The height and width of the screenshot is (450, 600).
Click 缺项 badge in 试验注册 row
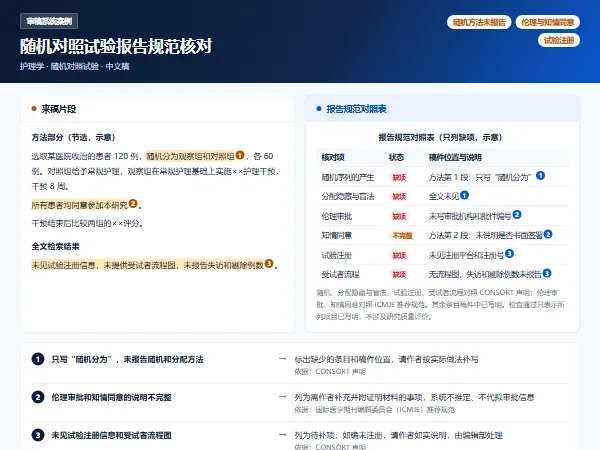click(x=399, y=255)
